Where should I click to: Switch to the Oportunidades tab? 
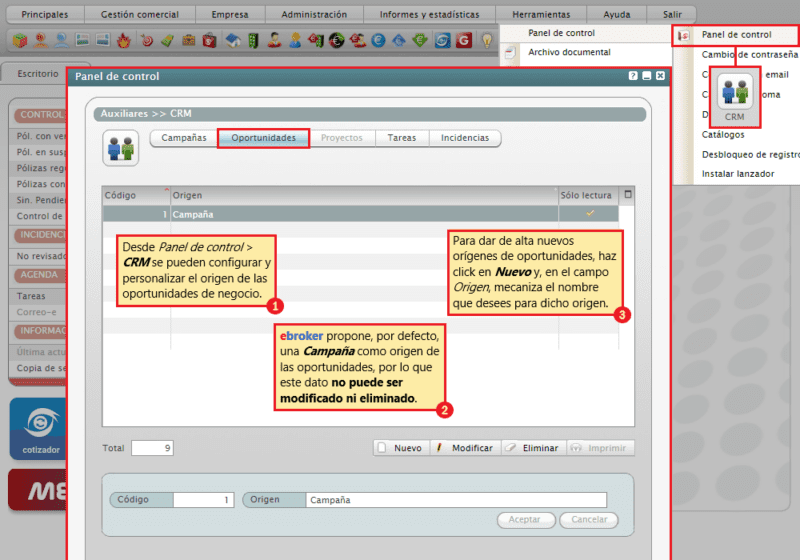click(263, 138)
